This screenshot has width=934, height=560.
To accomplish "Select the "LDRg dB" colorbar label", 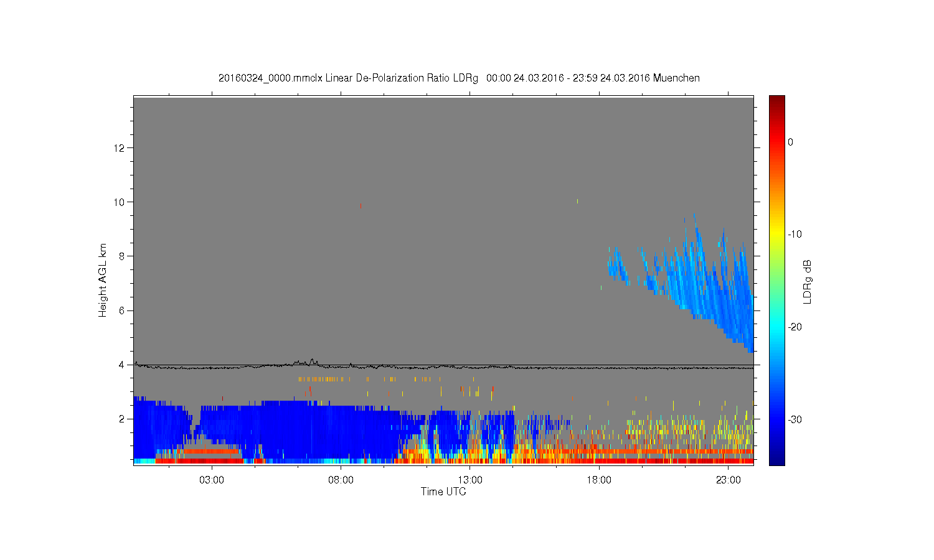I will pos(808,282).
